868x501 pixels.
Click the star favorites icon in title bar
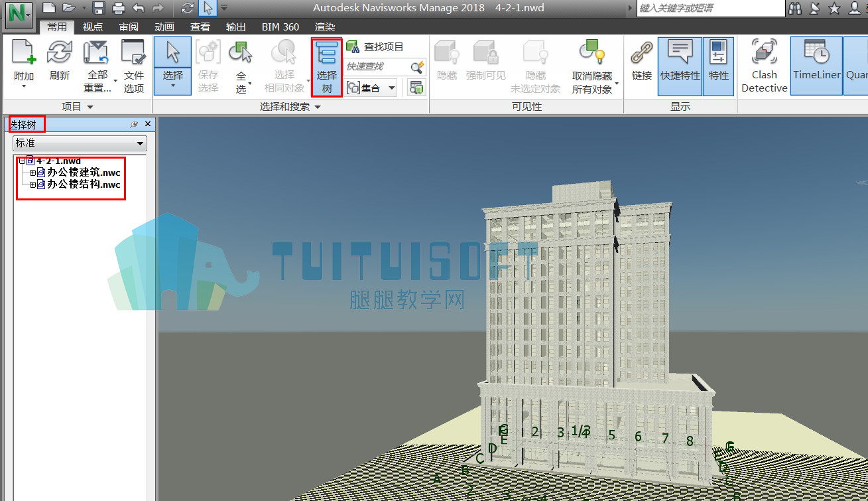pos(834,9)
